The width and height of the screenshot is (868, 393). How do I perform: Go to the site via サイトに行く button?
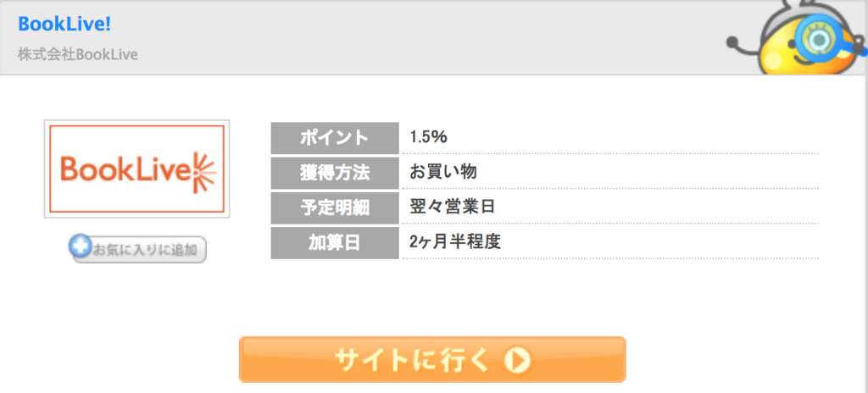[432, 359]
